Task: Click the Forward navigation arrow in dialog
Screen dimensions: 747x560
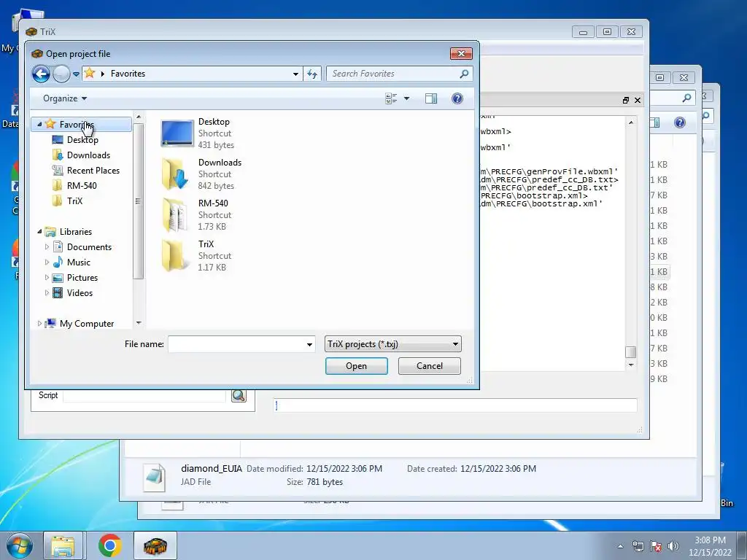Action: point(61,74)
